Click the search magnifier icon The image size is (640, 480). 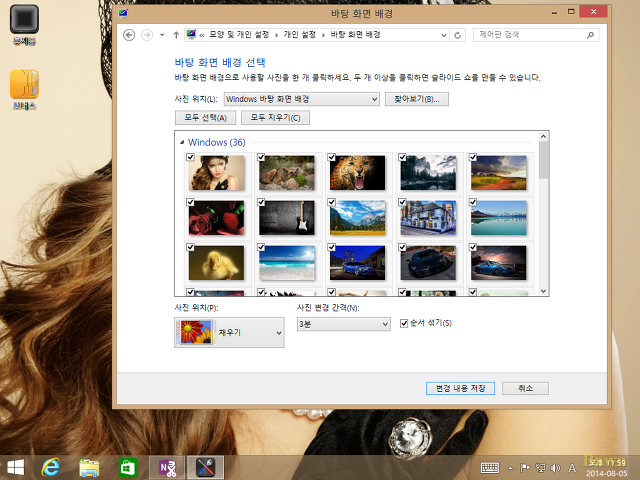coord(590,35)
